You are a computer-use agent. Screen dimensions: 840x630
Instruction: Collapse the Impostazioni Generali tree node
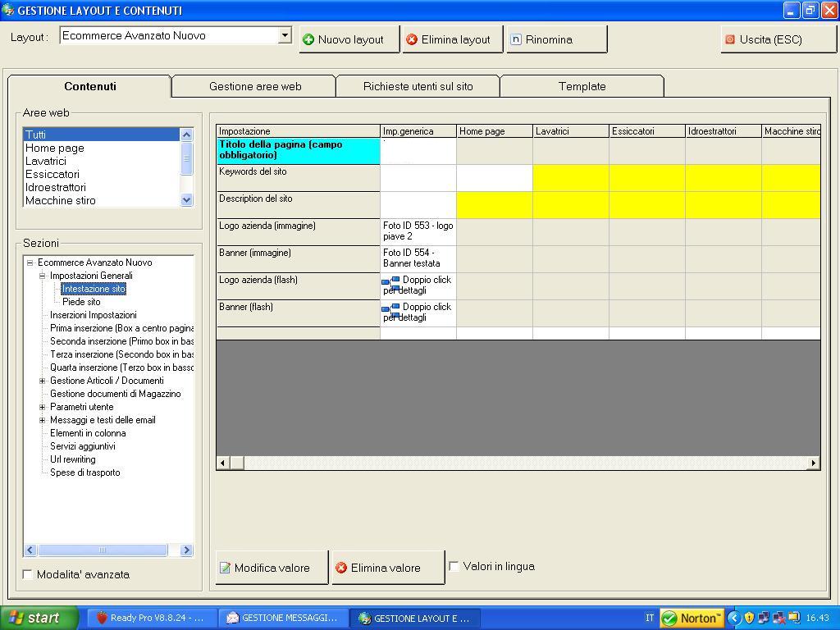43,276
